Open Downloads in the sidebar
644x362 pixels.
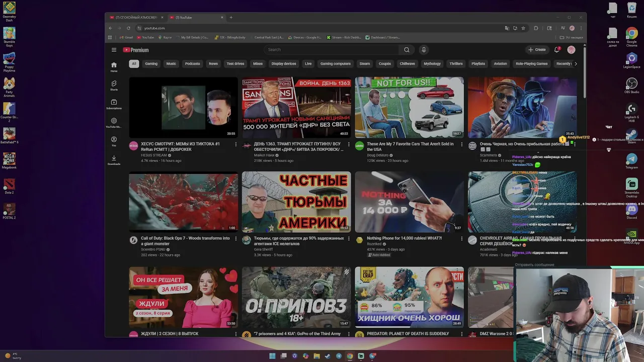114,160
